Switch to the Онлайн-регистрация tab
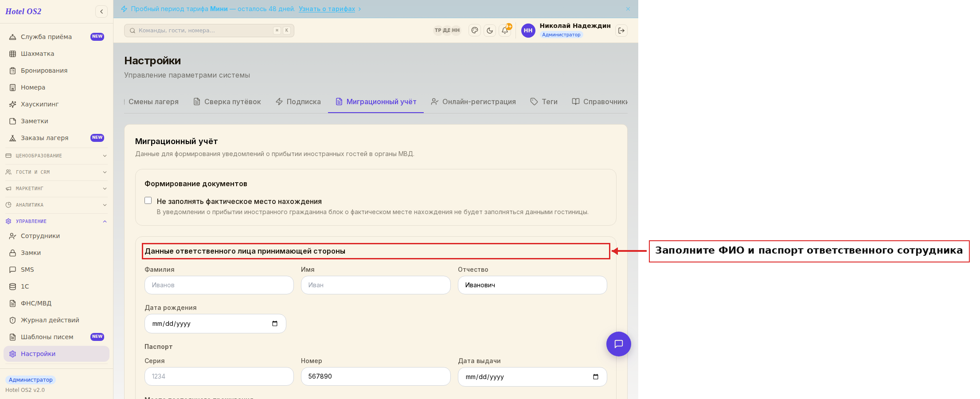The image size is (980, 399). tap(473, 102)
